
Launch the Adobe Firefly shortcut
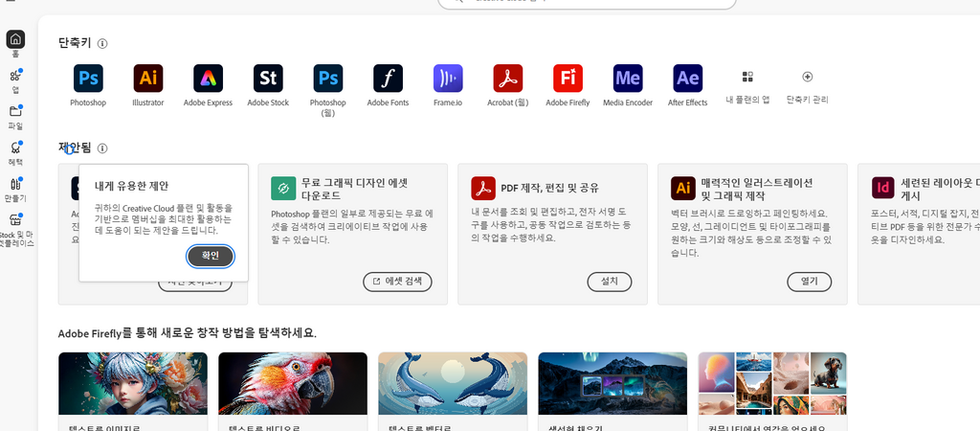pyautogui.click(x=568, y=79)
